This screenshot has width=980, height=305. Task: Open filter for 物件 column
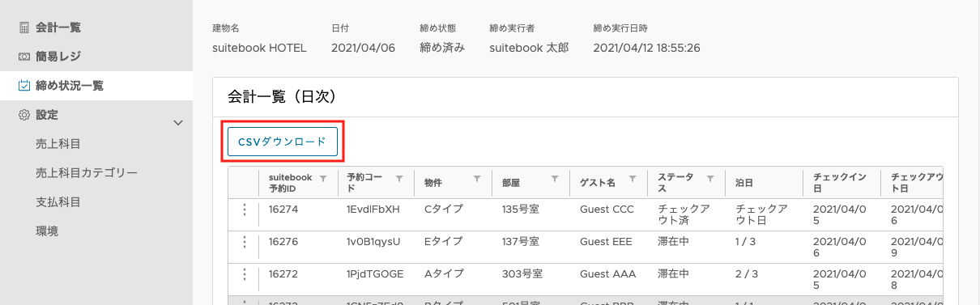477,178
